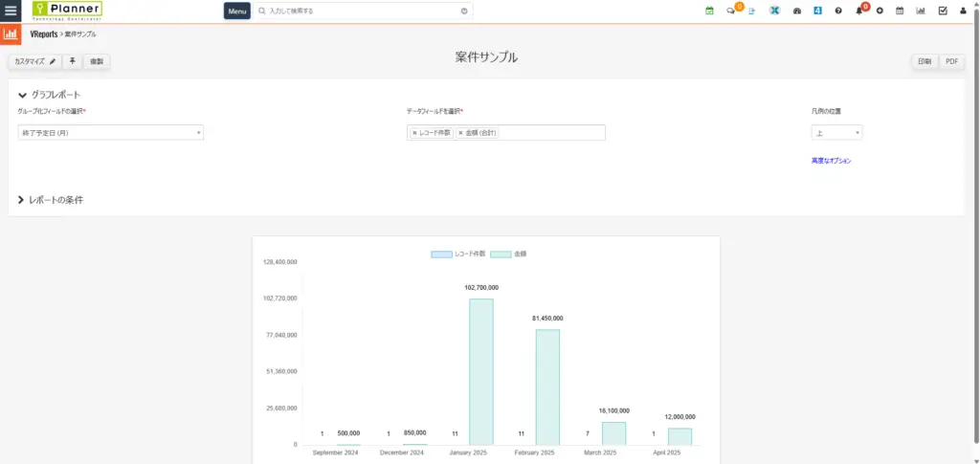980x464 pixels.
Task: Open the notifications bell icon
Action: [x=859, y=11]
